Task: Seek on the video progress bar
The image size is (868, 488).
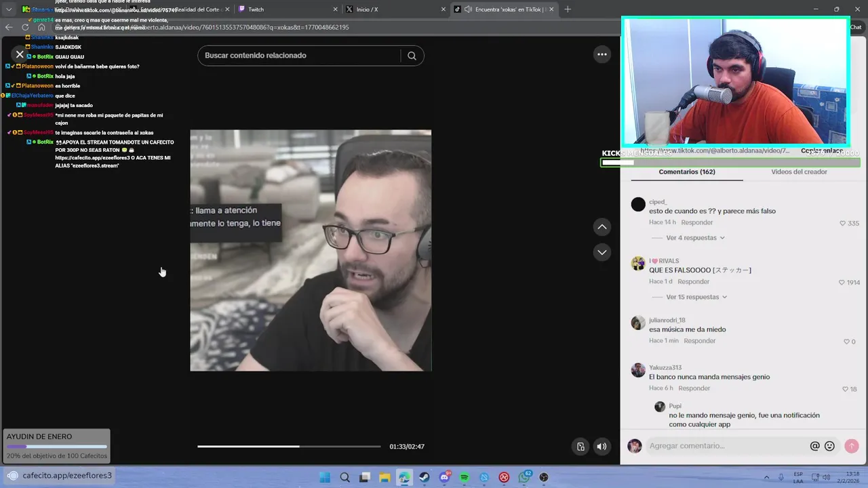Action: 289,446
